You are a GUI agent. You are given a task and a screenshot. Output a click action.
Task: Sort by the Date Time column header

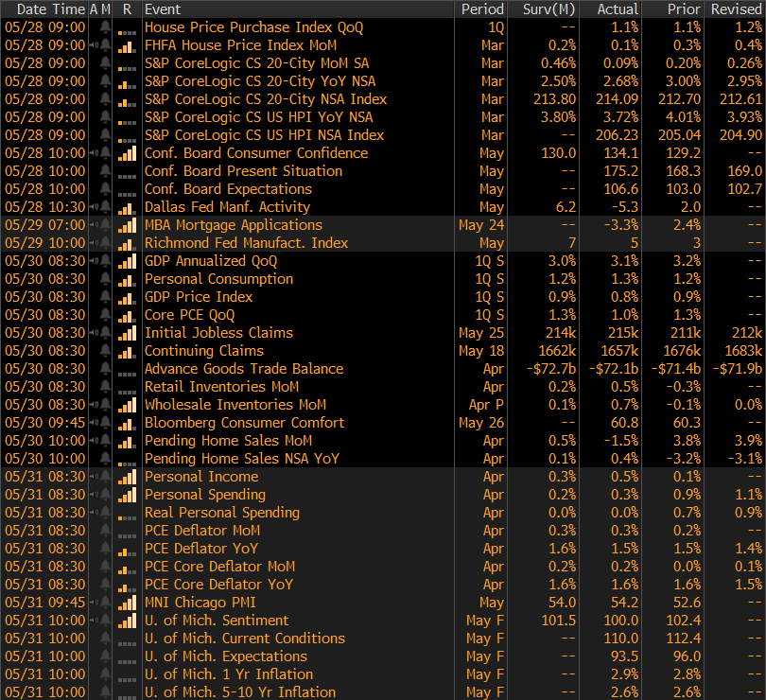[x=44, y=9]
